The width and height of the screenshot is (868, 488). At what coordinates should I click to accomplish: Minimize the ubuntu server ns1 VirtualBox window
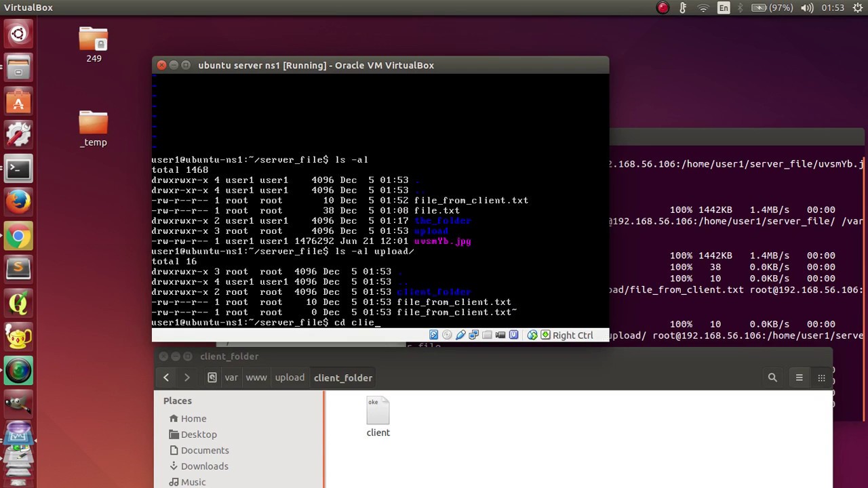click(174, 65)
